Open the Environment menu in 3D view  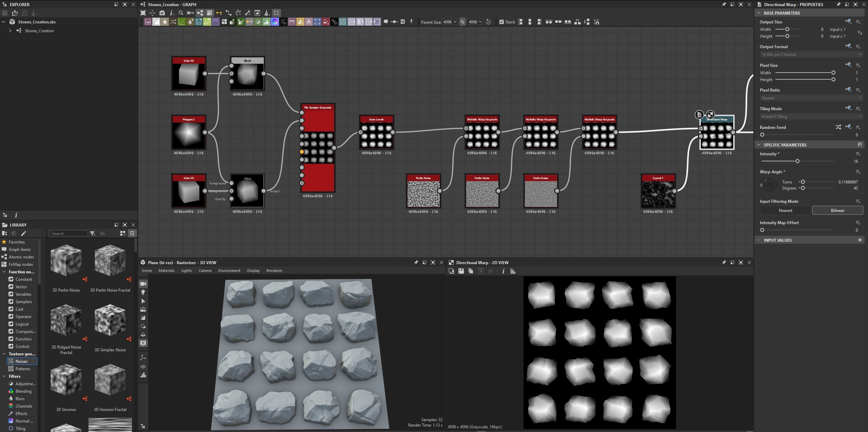click(229, 271)
